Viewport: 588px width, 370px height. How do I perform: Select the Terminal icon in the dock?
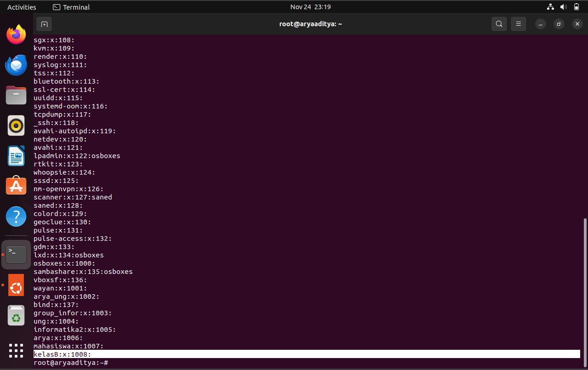(16, 254)
